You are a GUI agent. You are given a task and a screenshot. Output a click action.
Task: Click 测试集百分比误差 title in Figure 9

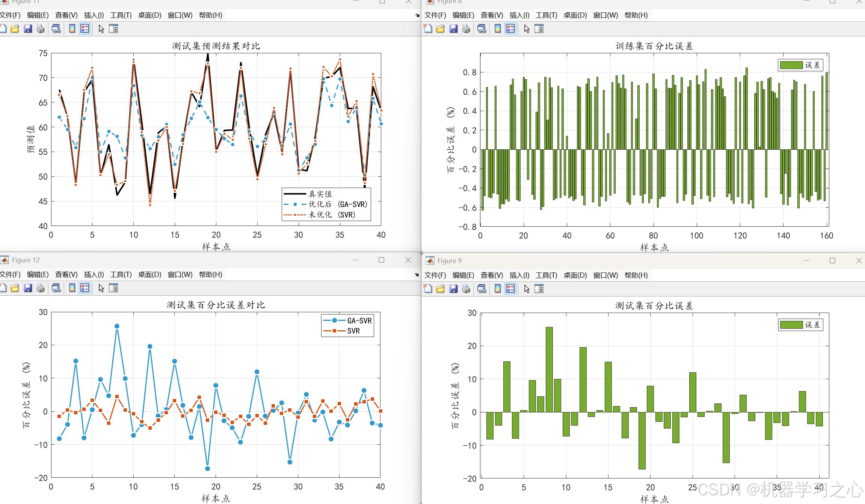pyautogui.click(x=654, y=305)
